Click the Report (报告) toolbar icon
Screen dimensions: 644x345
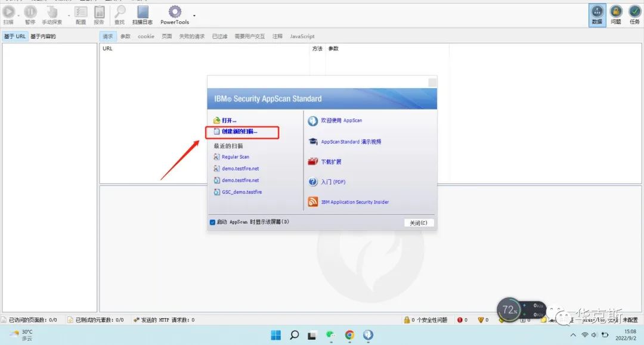coord(99,12)
